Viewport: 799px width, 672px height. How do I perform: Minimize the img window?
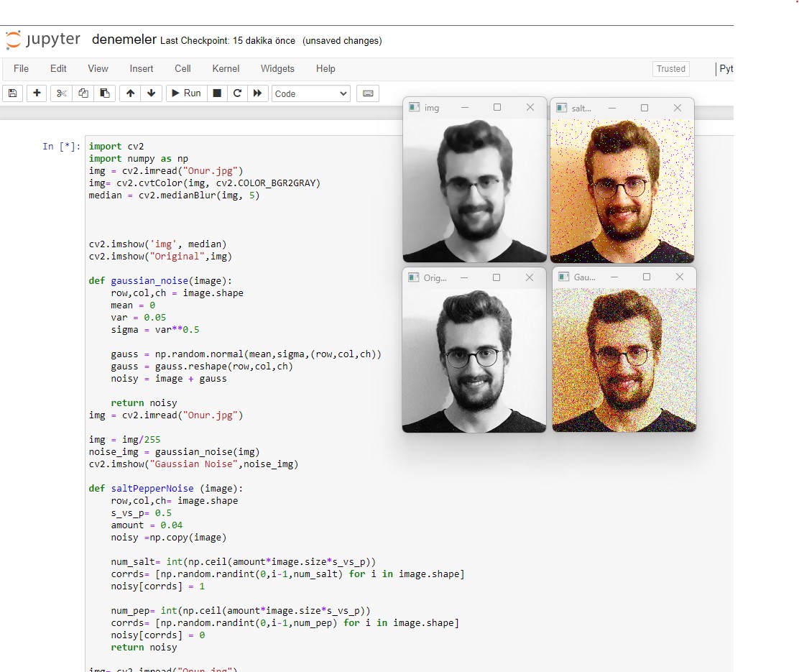[465, 107]
